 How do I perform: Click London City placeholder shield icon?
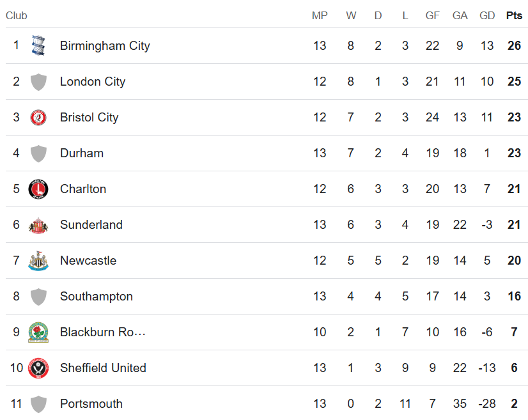coord(38,82)
